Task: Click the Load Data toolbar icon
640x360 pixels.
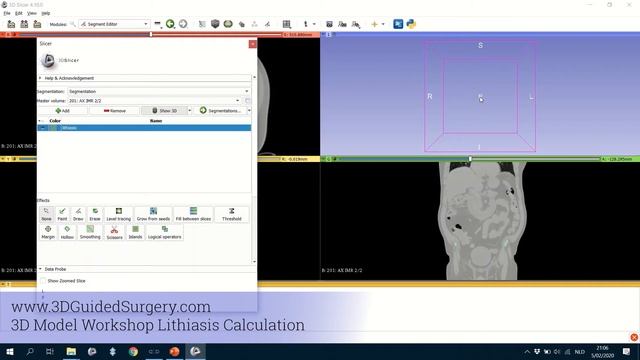Action: 11,24
